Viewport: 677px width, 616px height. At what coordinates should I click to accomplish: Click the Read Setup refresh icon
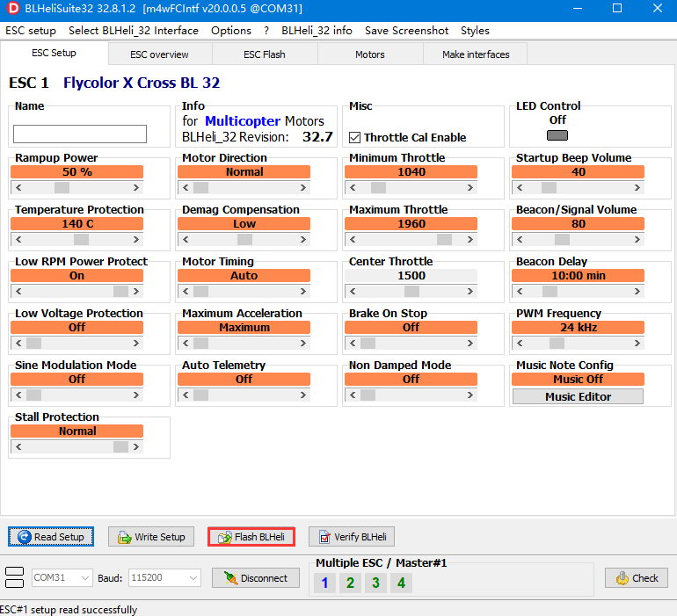point(25,537)
